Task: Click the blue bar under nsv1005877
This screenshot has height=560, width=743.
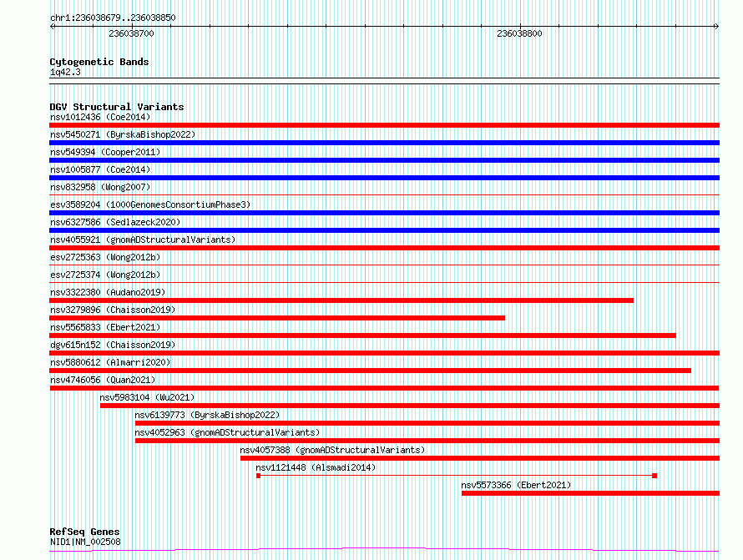Action: [384, 178]
